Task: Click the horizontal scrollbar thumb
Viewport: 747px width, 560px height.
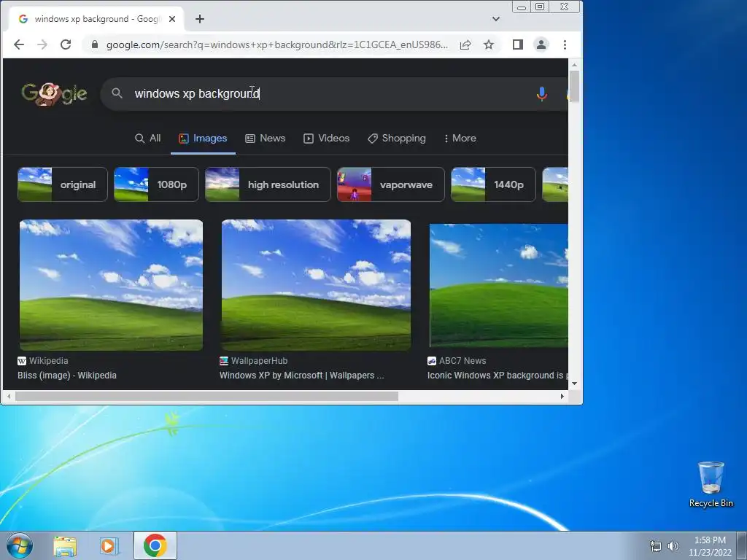Action: (206, 396)
